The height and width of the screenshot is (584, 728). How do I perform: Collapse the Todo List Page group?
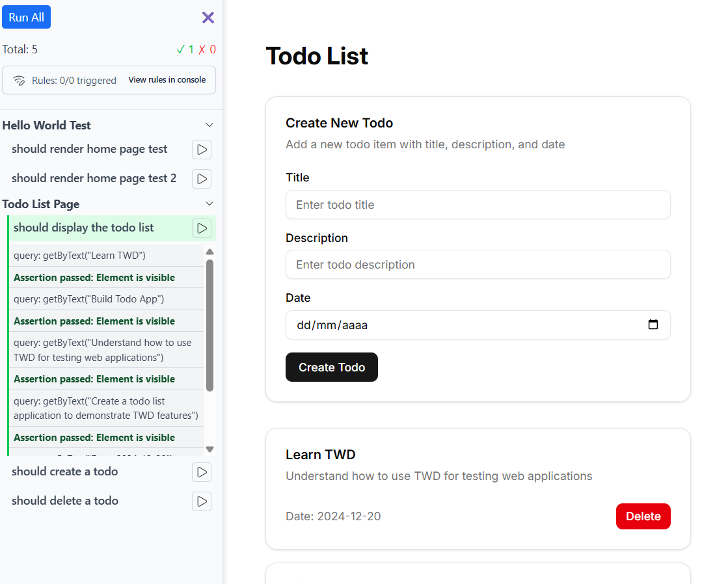209,204
